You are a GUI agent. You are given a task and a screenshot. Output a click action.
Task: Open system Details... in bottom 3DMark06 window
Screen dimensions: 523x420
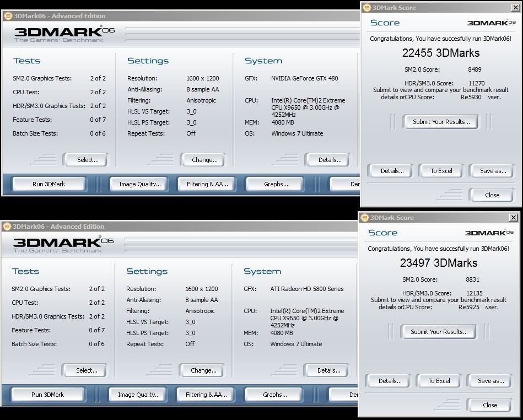(x=327, y=370)
